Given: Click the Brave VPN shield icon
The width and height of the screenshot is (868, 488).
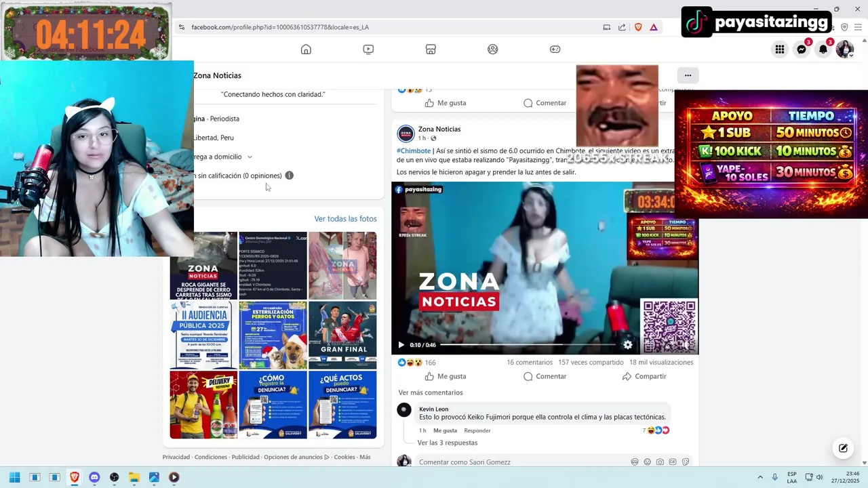Looking at the screenshot, I should pos(844,27).
